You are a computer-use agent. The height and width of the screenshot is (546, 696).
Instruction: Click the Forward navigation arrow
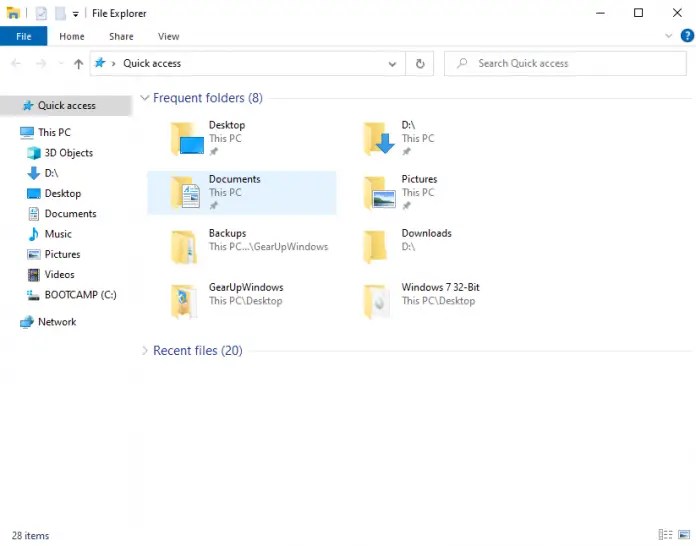point(41,63)
